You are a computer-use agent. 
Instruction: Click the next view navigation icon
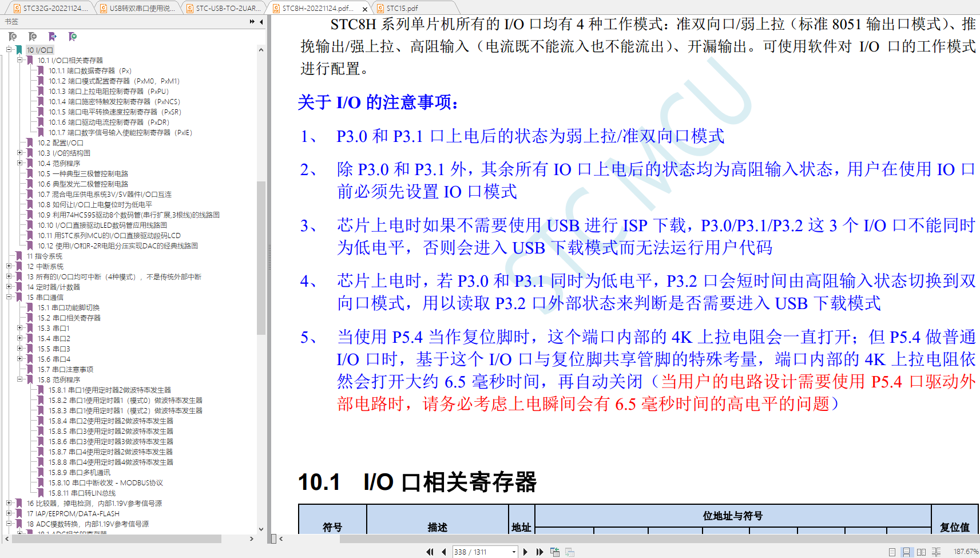pyautogui.click(x=570, y=552)
